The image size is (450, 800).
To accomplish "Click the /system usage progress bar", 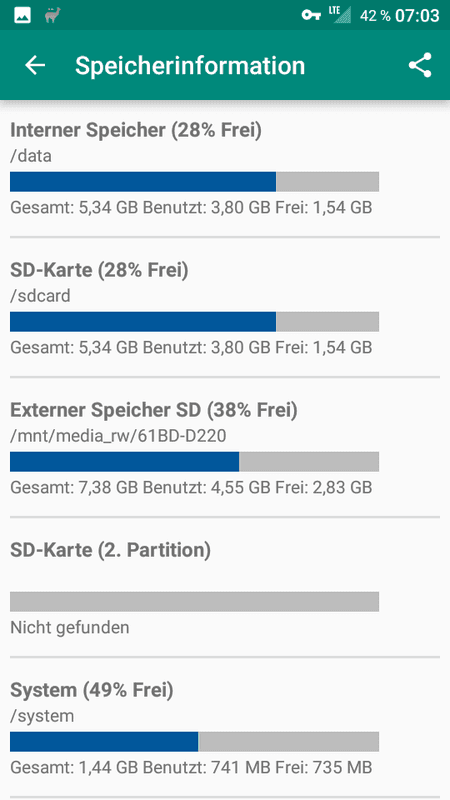I will click(x=194, y=742).
